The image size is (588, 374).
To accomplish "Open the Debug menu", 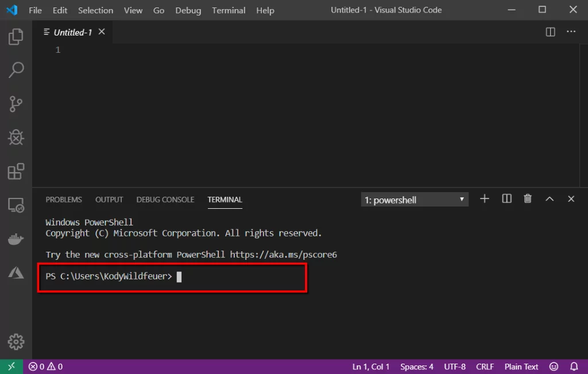I will [x=188, y=10].
